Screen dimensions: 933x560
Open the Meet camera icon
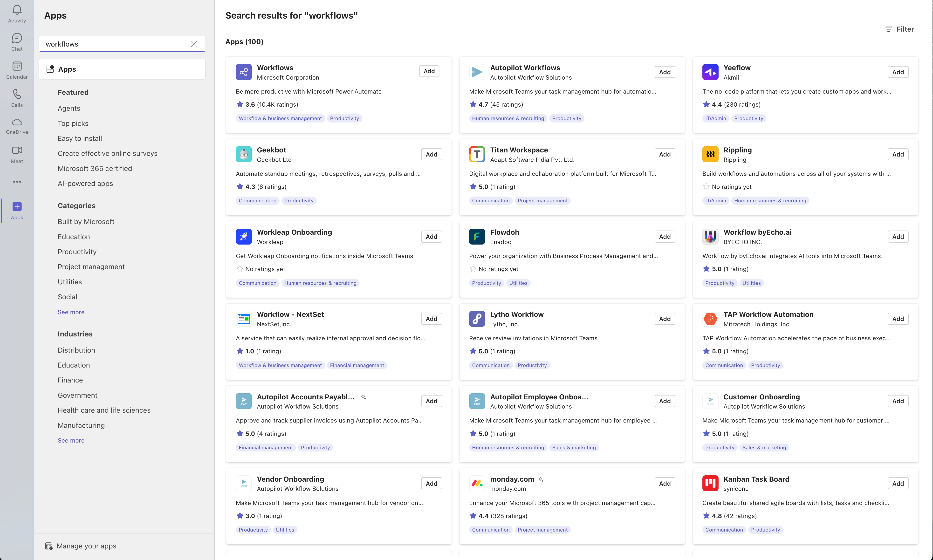(17, 150)
